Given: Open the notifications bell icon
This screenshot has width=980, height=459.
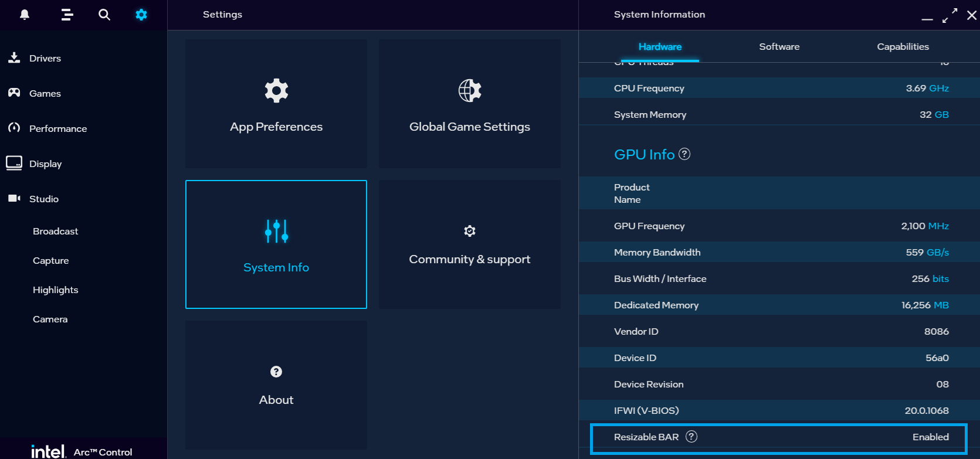Looking at the screenshot, I should 25,15.
